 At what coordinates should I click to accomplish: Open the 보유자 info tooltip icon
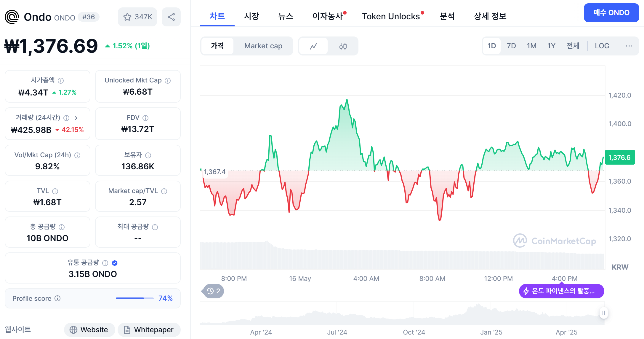(x=148, y=155)
